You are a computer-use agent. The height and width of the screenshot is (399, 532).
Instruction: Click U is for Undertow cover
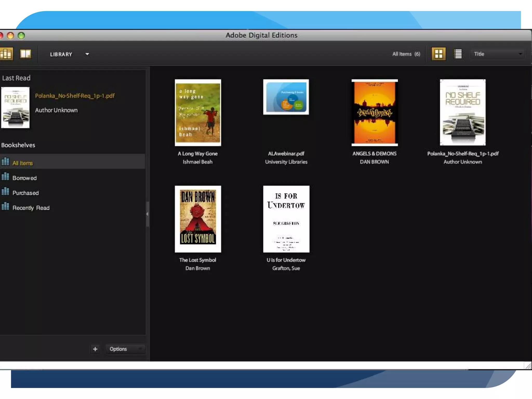click(286, 219)
